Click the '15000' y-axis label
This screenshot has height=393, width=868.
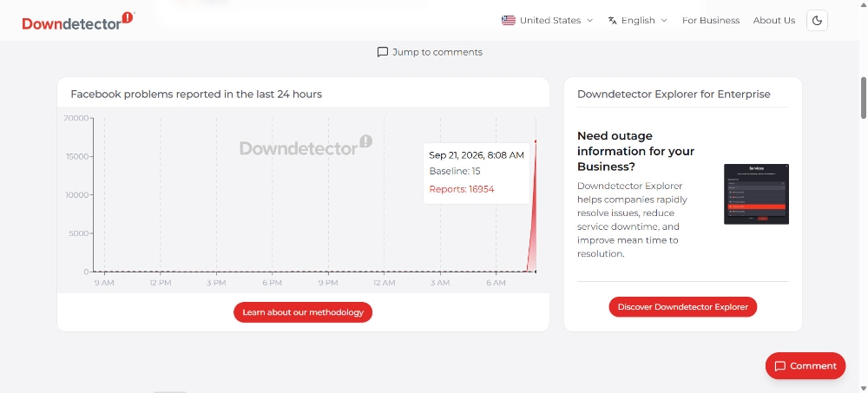tap(76, 156)
